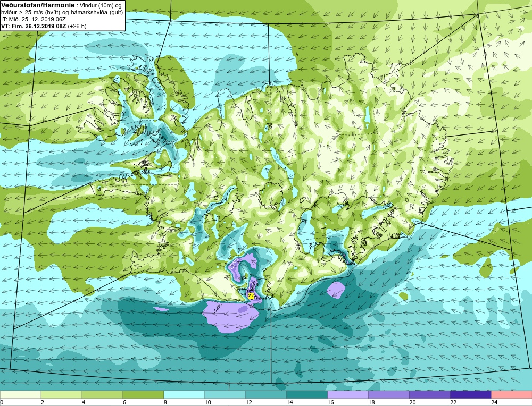Click the pale cream 0–2 legend swatch
The height and width of the screenshot is (406, 532).
(x=21, y=395)
